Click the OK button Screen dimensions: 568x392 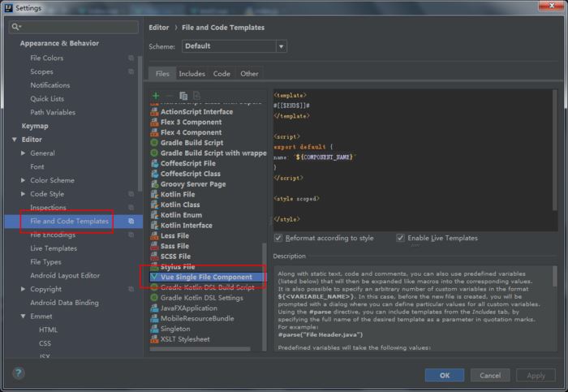445,375
